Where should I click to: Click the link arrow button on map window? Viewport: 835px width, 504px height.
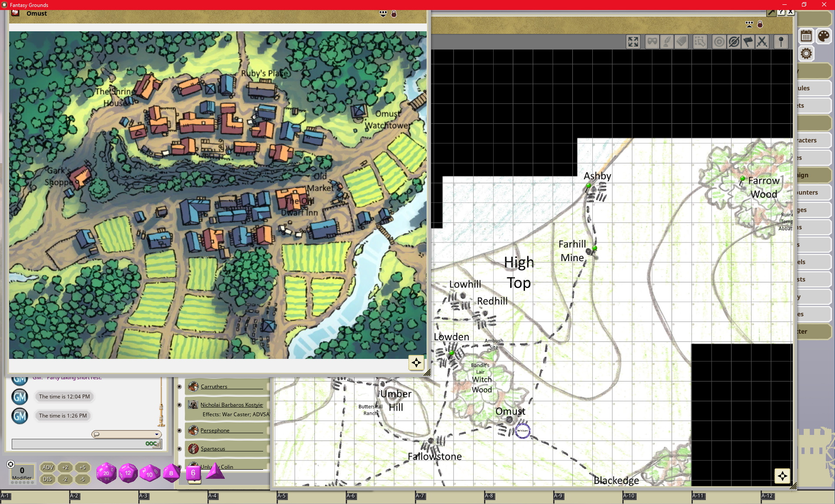click(771, 12)
